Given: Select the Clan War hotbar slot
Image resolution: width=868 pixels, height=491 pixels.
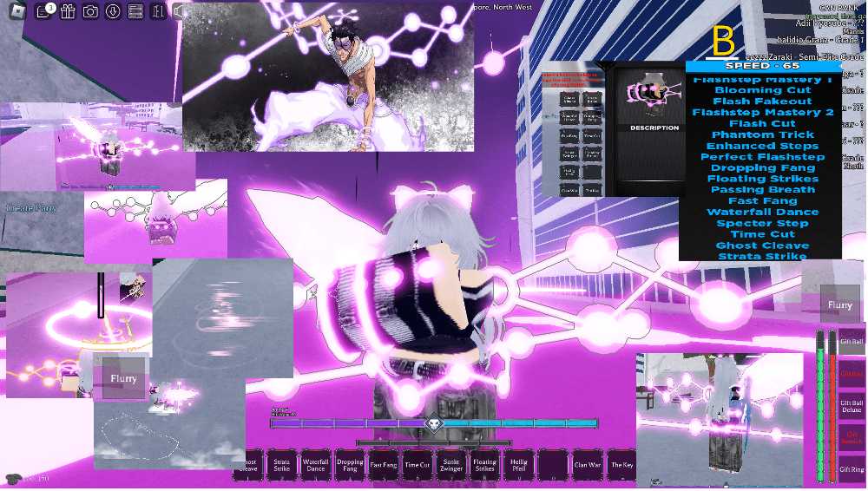Looking at the screenshot, I should coord(588,465).
